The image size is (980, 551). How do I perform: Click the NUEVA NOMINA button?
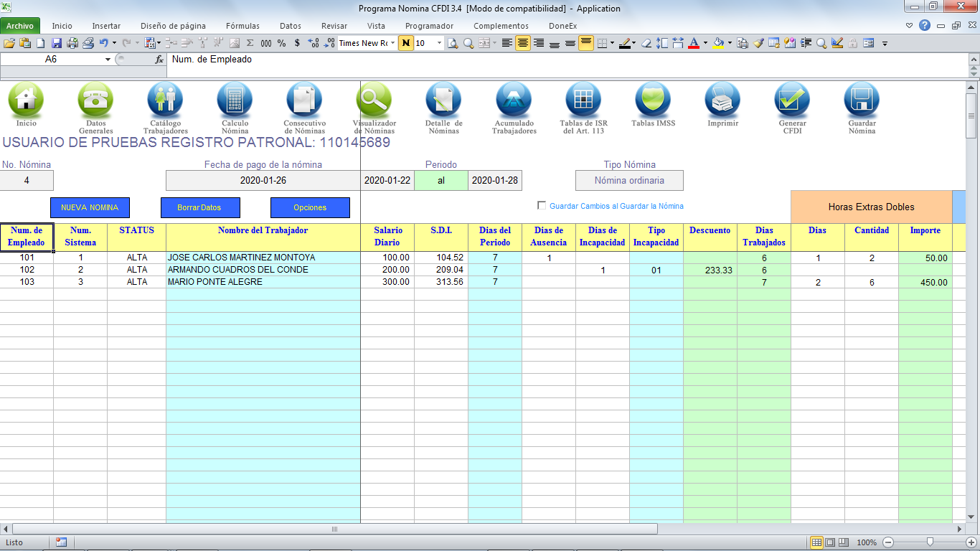[90, 207]
